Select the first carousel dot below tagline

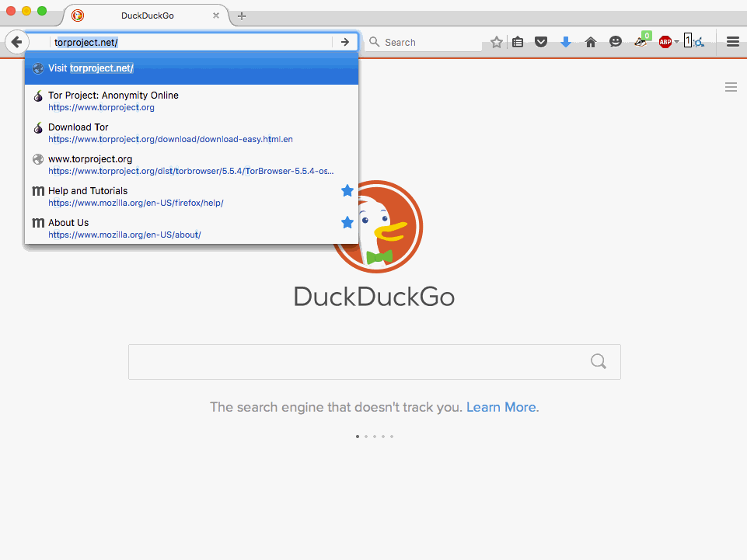point(358,437)
